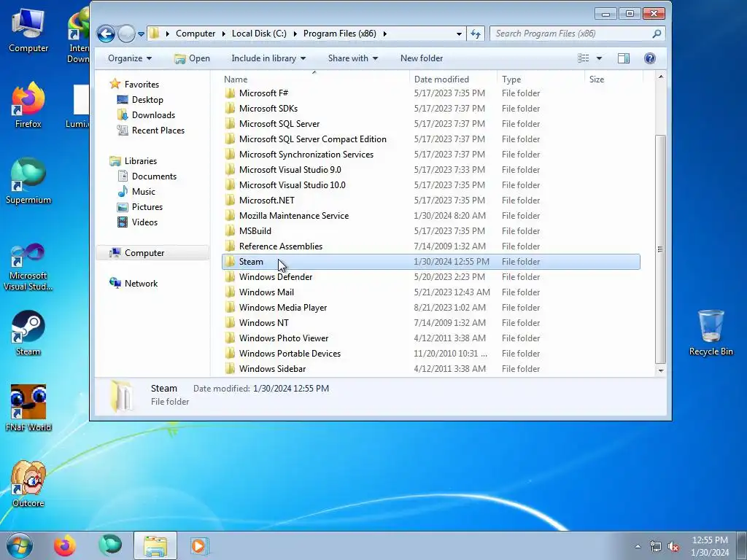Click the Supermium desktop shortcut
This screenshot has height=560, width=747.
pyautogui.click(x=28, y=182)
